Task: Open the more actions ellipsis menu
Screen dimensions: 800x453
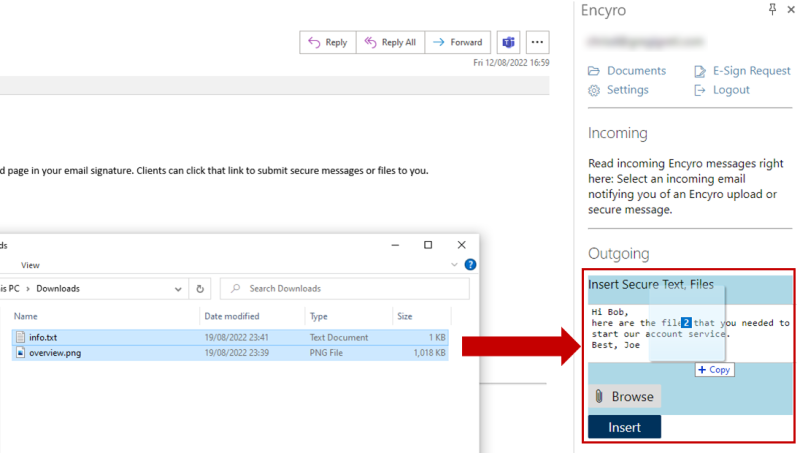Action: pyautogui.click(x=537, y=42)
